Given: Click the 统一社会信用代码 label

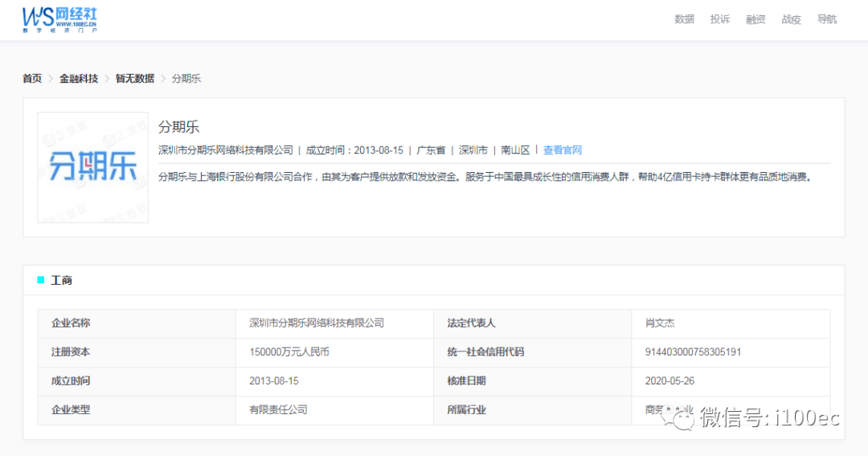Looking at the screenshot, I should [x=485, y=352].
